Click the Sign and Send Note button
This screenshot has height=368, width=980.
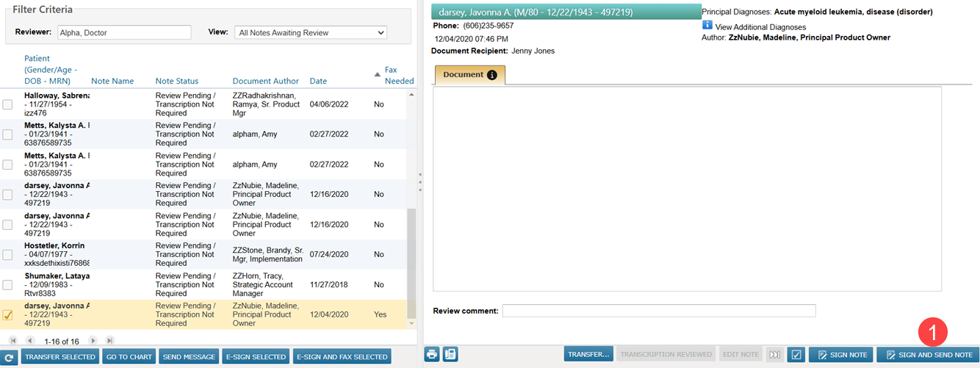[x=928, y=355]
